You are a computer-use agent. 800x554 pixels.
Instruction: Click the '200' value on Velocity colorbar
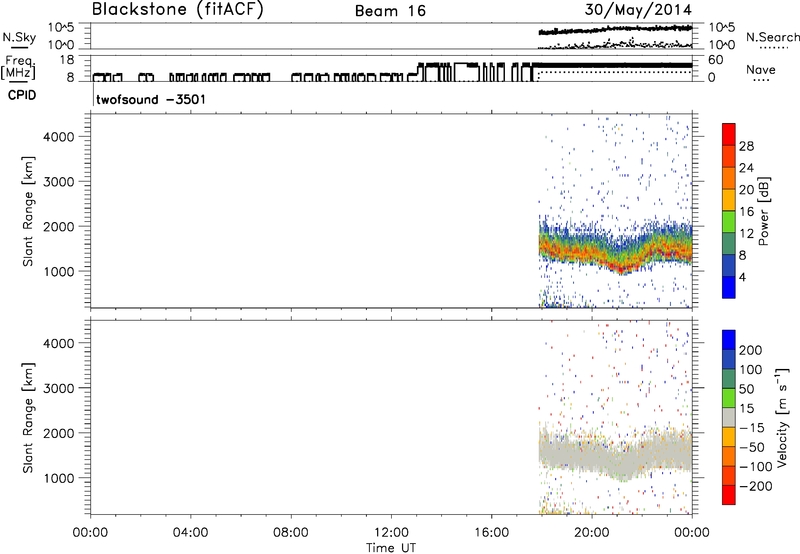pyautogui.click(x=751, y=350)
